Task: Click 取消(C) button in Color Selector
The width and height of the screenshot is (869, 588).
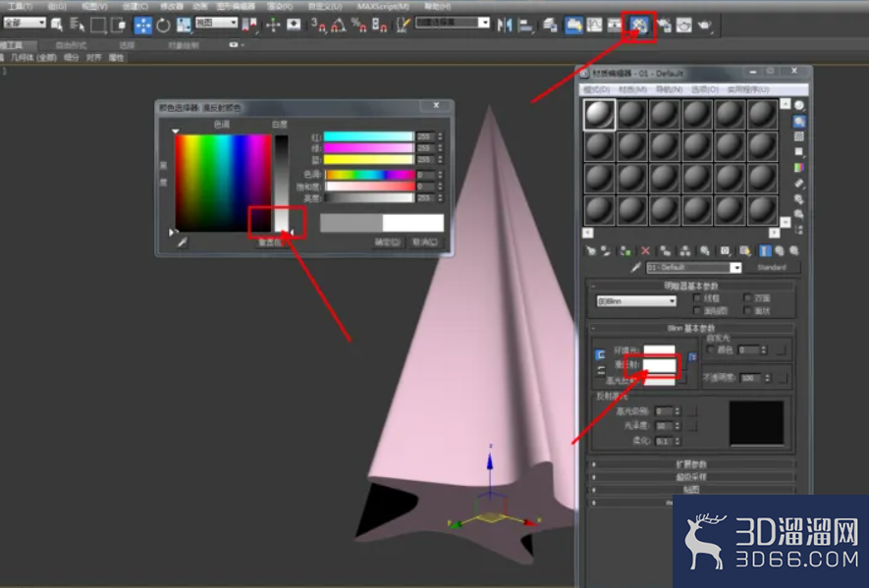Action: [x=424, y=242]
